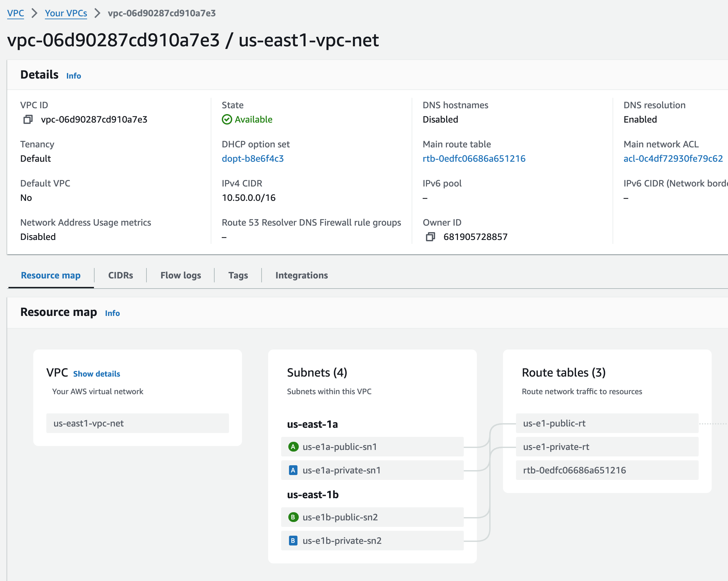The height and width of the screenshot is (581, 728).
Task: Click the DNS resolution Enabled value
Action: tap(640, 120)
